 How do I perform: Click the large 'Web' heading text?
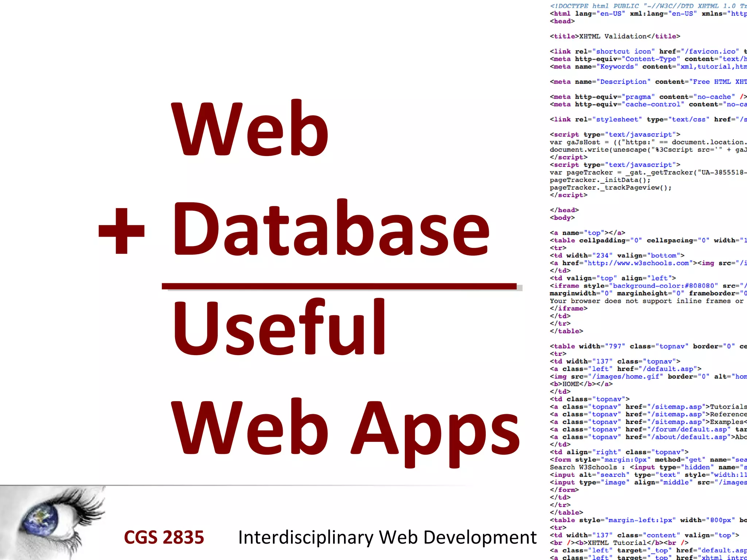[250, 128]
